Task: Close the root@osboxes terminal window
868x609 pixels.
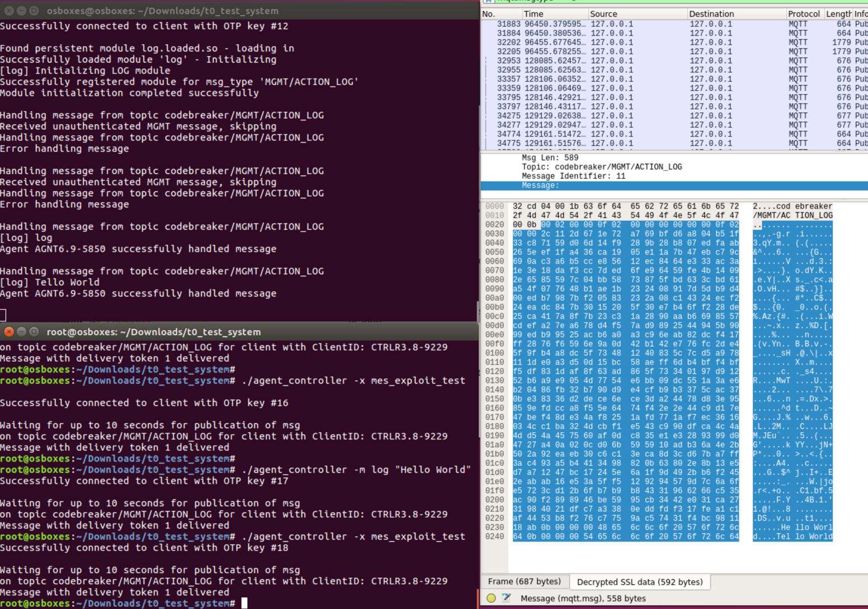Action: 9,332
